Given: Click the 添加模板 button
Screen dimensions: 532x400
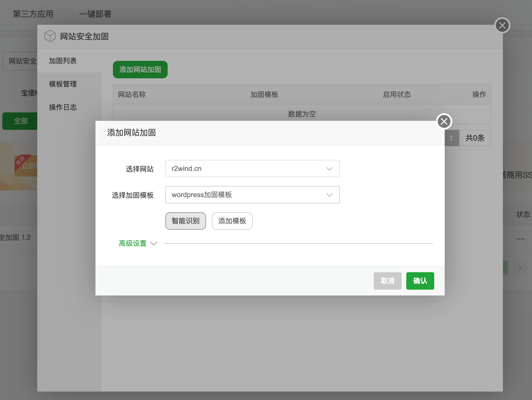Looking at the screenshot, I should [232, 221].
